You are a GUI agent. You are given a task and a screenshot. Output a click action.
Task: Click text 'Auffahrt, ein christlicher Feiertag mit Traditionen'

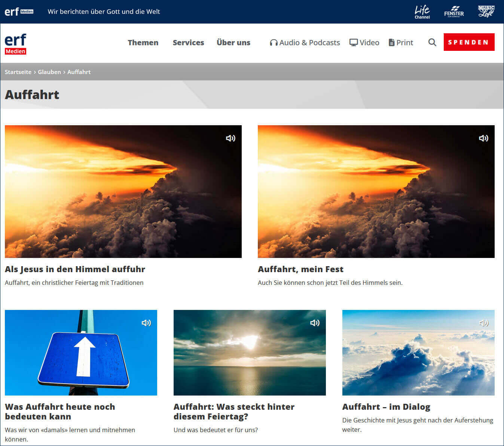click(74, 283)
